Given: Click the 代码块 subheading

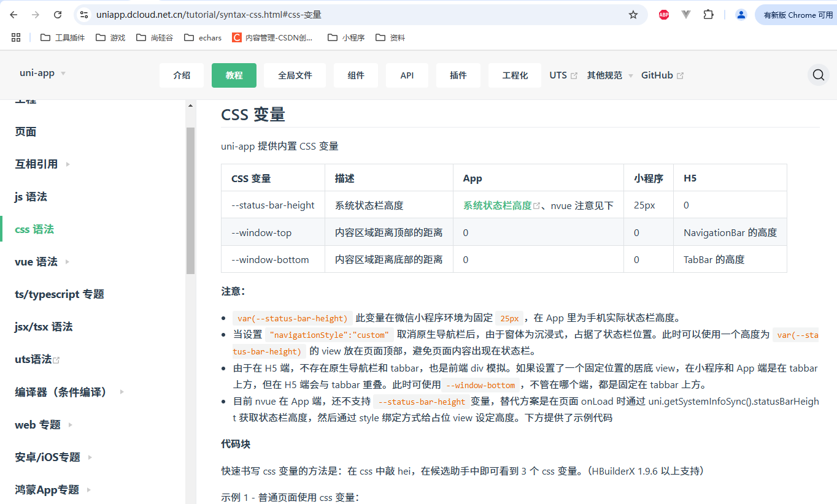Looking at the screenshot, I should [x=236, y=444].
